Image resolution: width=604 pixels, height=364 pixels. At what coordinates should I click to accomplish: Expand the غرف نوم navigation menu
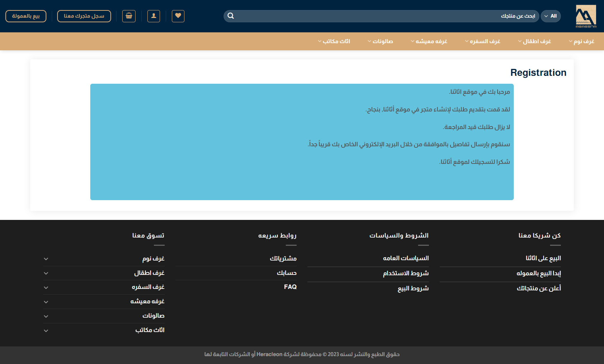click(x=581, y=41)
